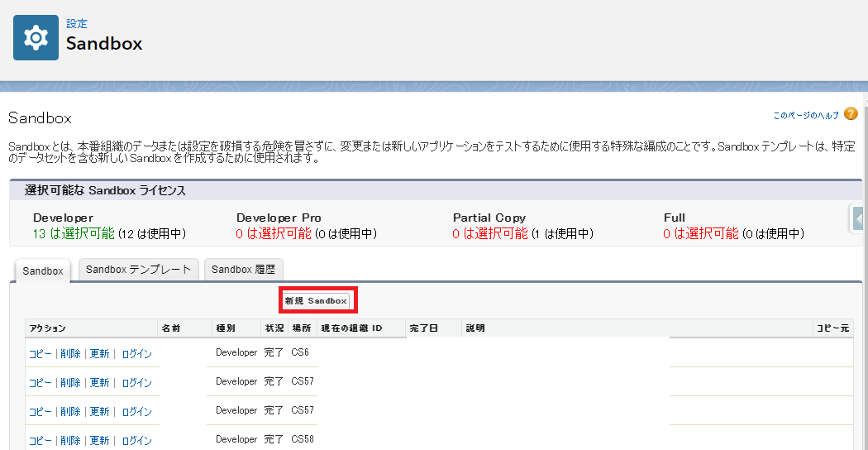Select the CS6 location cell

coord(300,352)
